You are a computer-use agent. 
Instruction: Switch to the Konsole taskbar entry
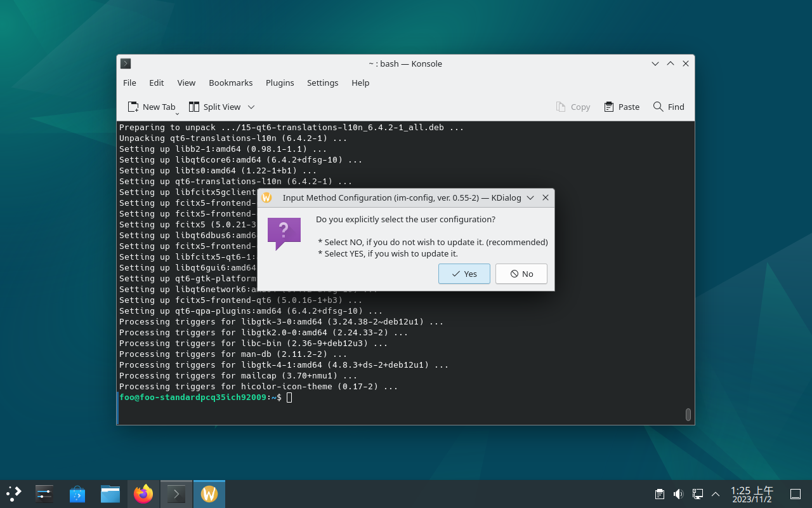point(176,494)
